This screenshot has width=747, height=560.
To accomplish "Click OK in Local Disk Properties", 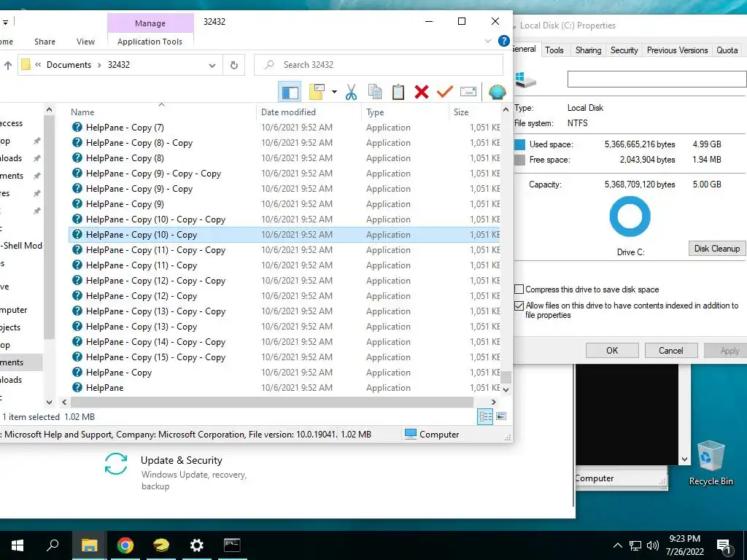I will pos(612,351).
